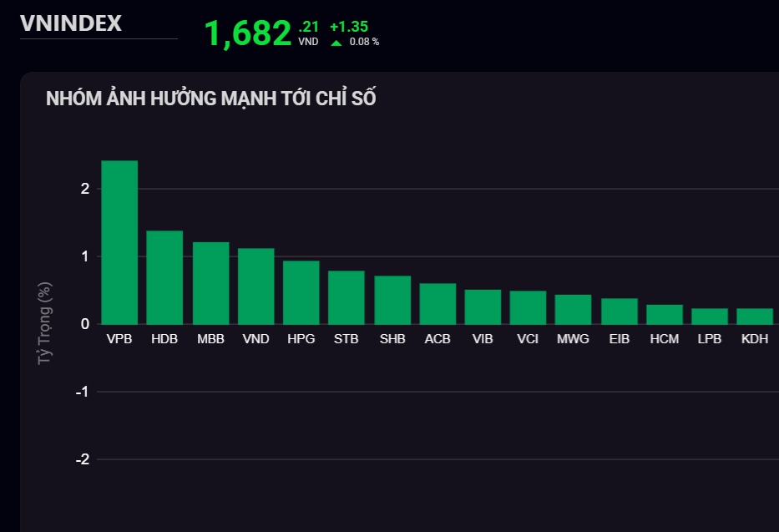
Task: Click the HCM ticker label below the axis
Action: [665, 339]
